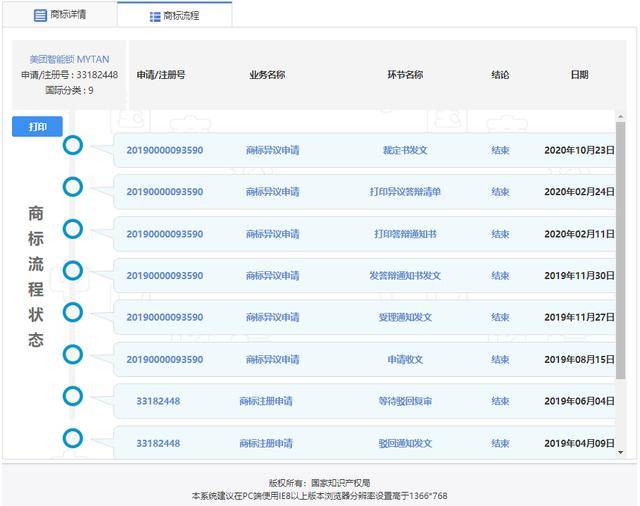
Task: Click 结束 in the 2020年02月24日 row
Action: click(500, 192)
